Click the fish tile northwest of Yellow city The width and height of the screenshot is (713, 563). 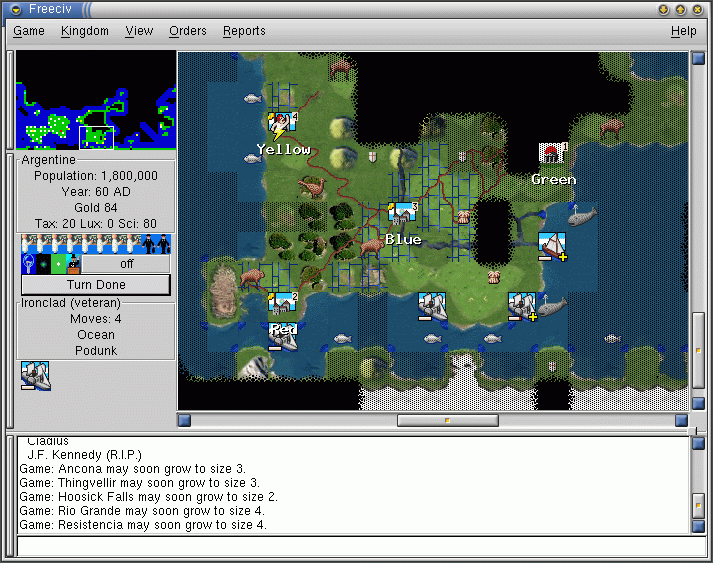point(252,98)
